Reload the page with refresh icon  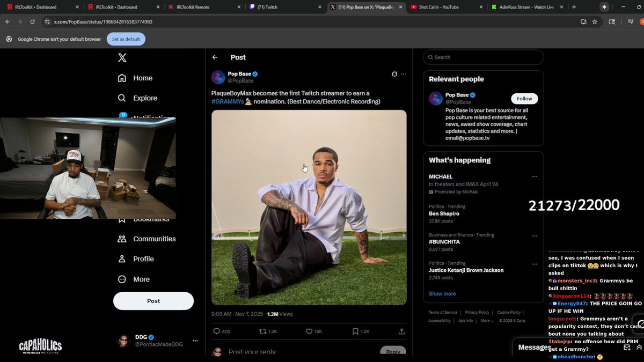click(x=32, y=21)
